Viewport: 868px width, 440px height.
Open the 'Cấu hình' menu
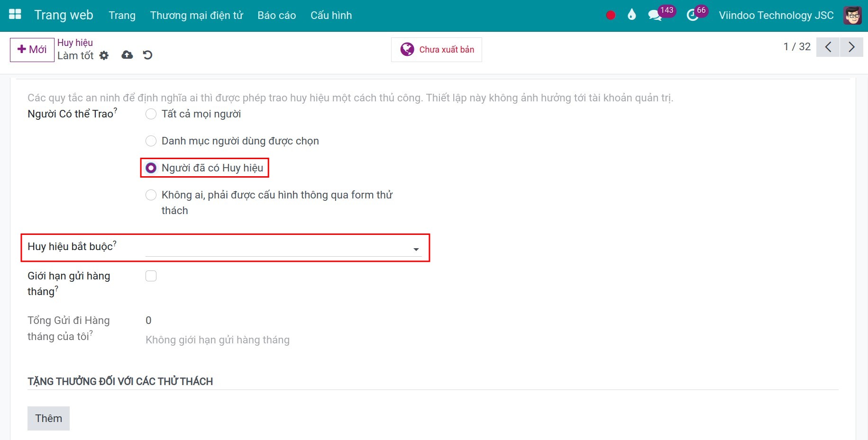point(331,15)
